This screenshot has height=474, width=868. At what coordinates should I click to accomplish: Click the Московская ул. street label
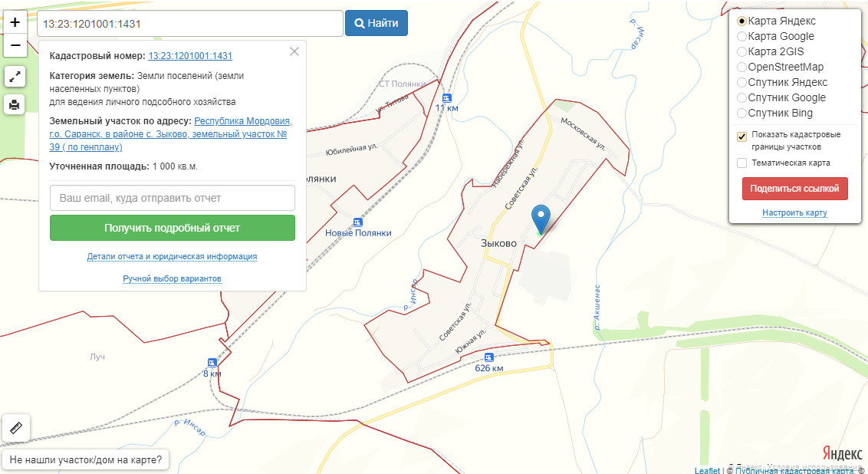582,133
